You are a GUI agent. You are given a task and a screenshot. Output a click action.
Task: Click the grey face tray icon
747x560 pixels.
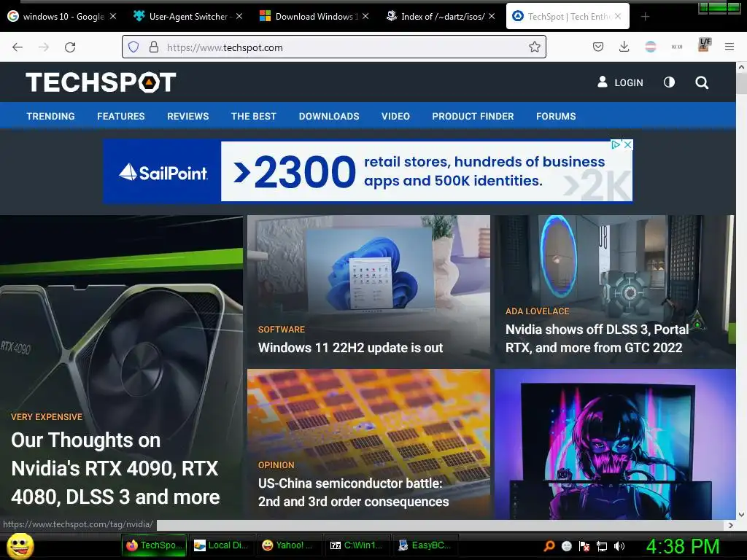(x=566, y=546)
